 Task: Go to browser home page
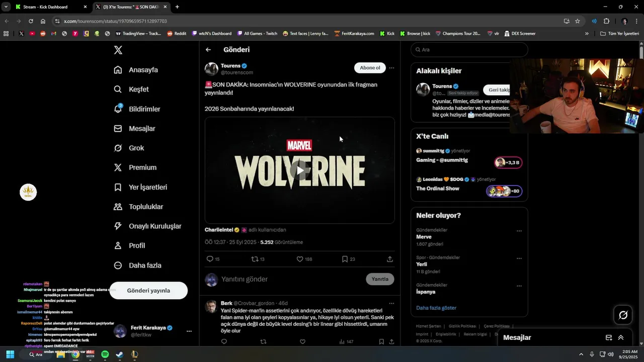[x=43, y=21]
